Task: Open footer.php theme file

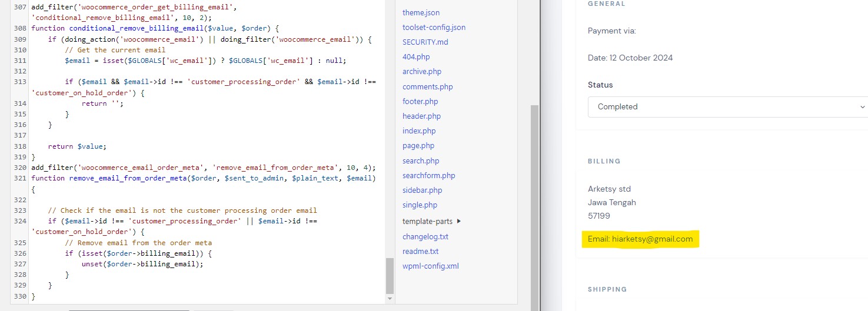Action: click(420, 101)
